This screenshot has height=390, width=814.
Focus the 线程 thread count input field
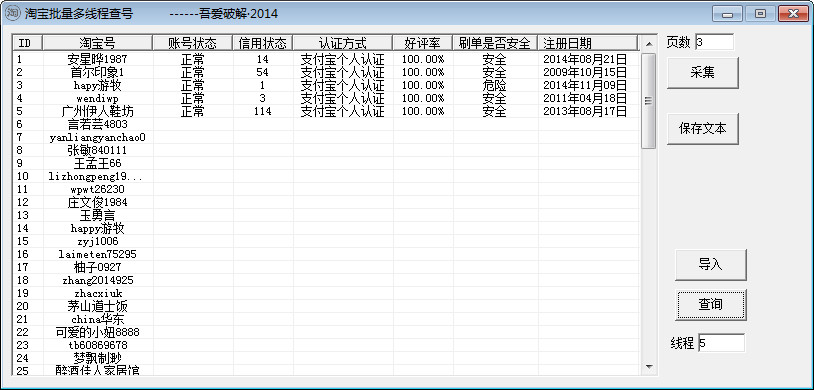click(721, 343)
